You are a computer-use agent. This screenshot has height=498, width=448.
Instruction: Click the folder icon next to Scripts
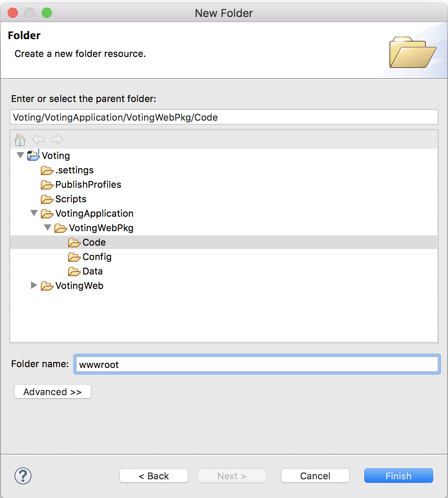[47, 199]
